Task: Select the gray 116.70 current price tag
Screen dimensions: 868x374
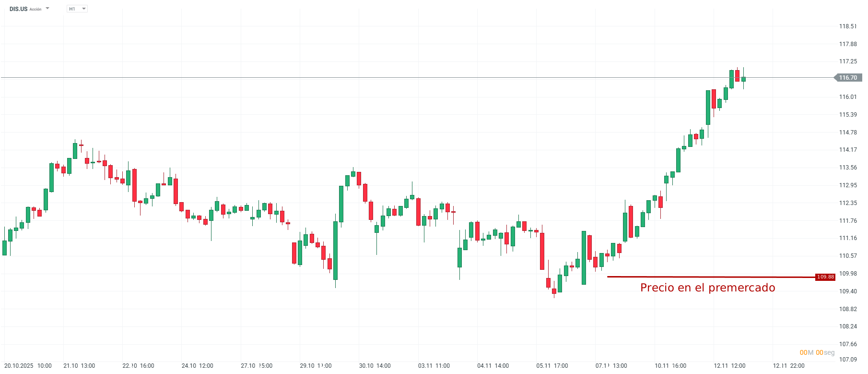Action: [x=848, y=78]
